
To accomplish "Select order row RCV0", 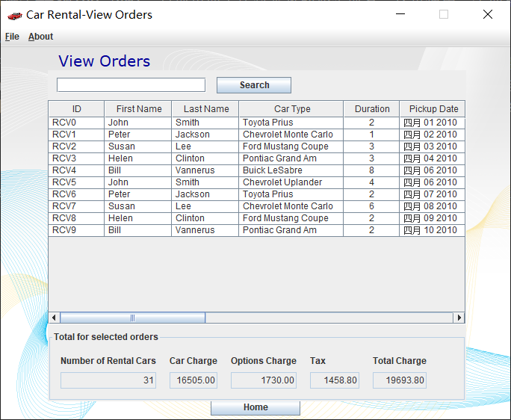I will pyautogui.click(x=256, y=123).
